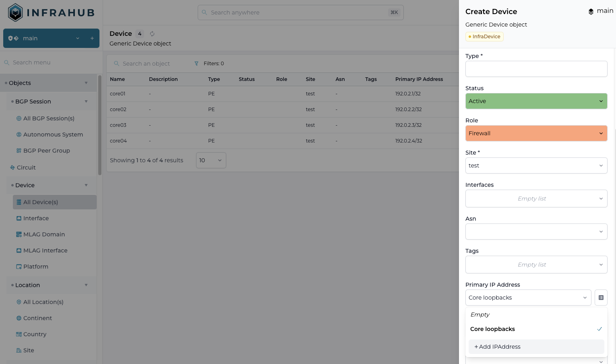Select the Core loopbacks option with checkmark
The height and width of the screenshot is (364, 616).
tap(492, 329)
